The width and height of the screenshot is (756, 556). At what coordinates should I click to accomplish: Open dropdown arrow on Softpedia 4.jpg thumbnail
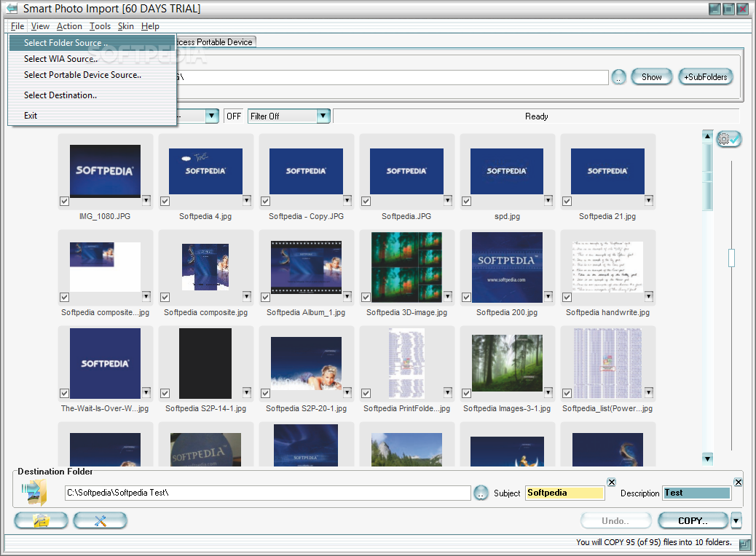(x=247, y=200)
